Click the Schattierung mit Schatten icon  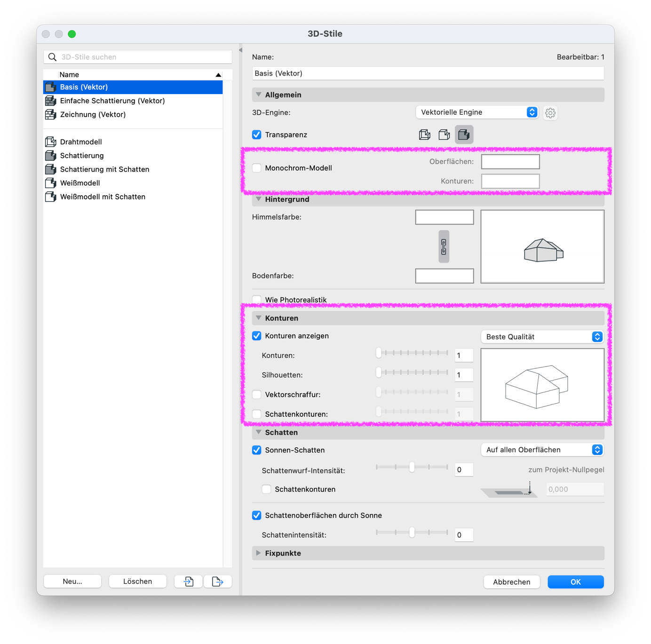coord(50,169)
